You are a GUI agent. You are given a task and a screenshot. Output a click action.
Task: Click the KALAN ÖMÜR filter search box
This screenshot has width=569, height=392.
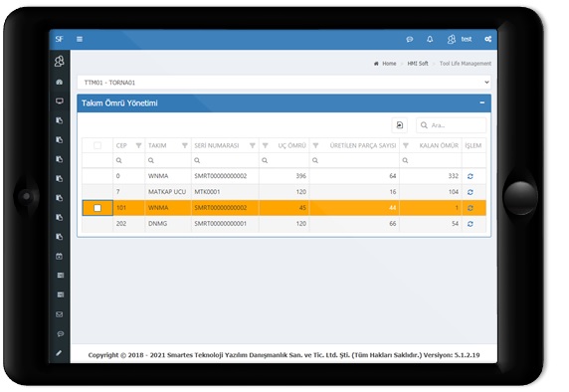431,160
